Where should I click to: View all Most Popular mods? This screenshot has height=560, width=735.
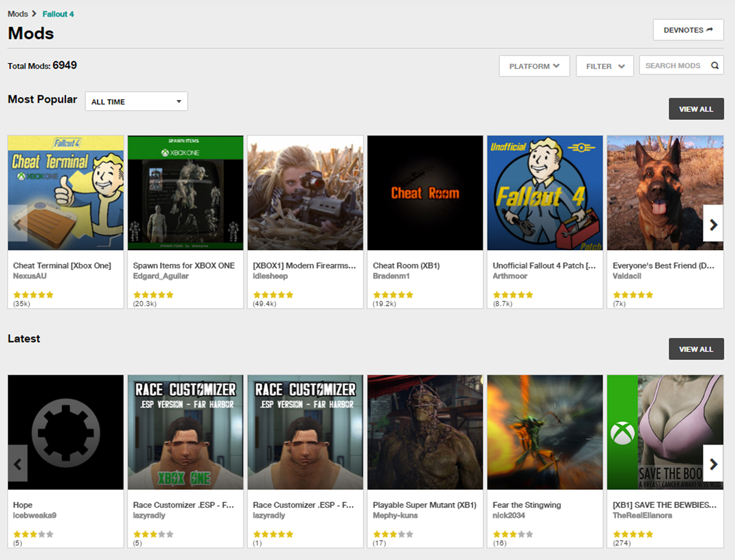point(696,109)
